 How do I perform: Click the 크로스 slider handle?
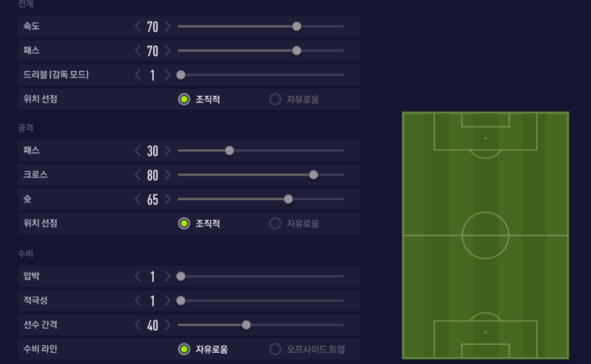313,175
